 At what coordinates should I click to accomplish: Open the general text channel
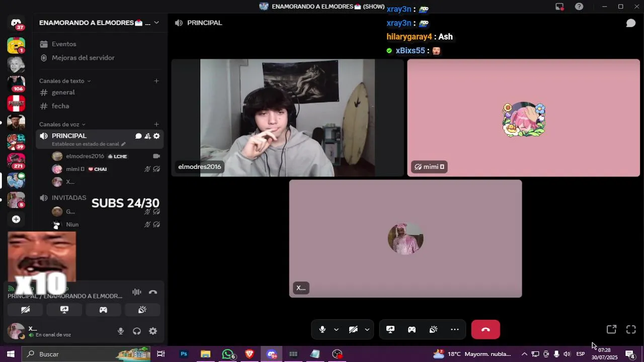99,93
